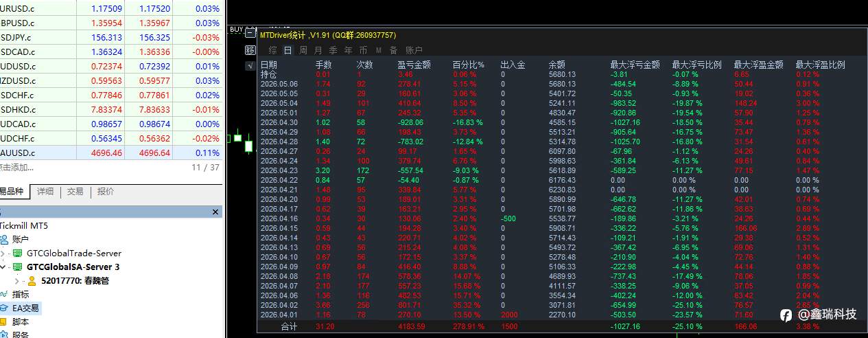Switch statistics to 综 summary tab
The height and width of the screenshot is (338, 868).
(x=273, y=50)
